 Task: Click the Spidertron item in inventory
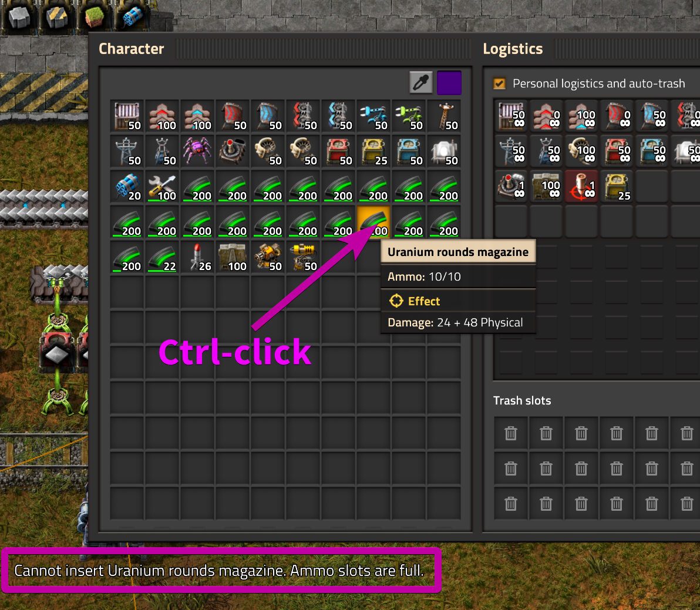(197, 151)
